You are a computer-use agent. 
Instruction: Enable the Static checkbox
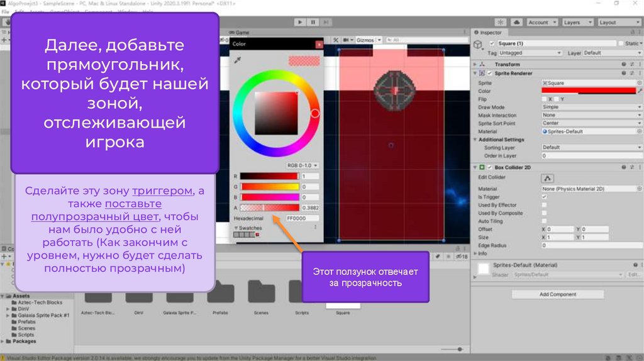click(x=621, y=43)
